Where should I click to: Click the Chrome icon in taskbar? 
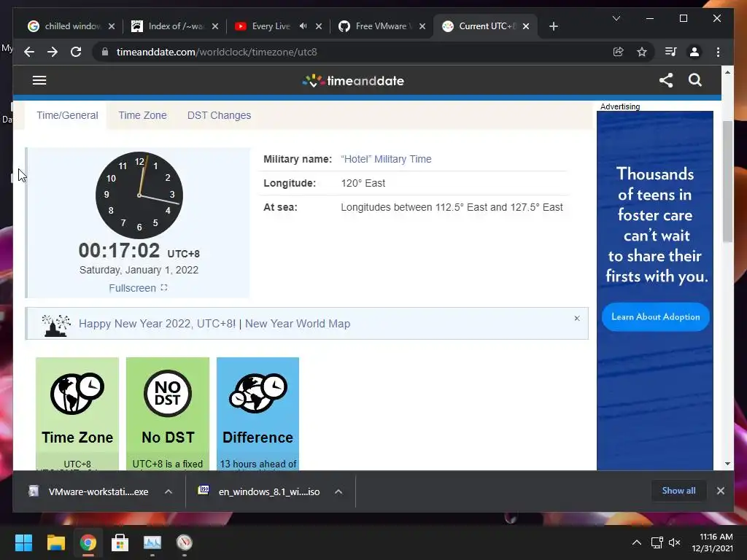(x=88, y=542)
